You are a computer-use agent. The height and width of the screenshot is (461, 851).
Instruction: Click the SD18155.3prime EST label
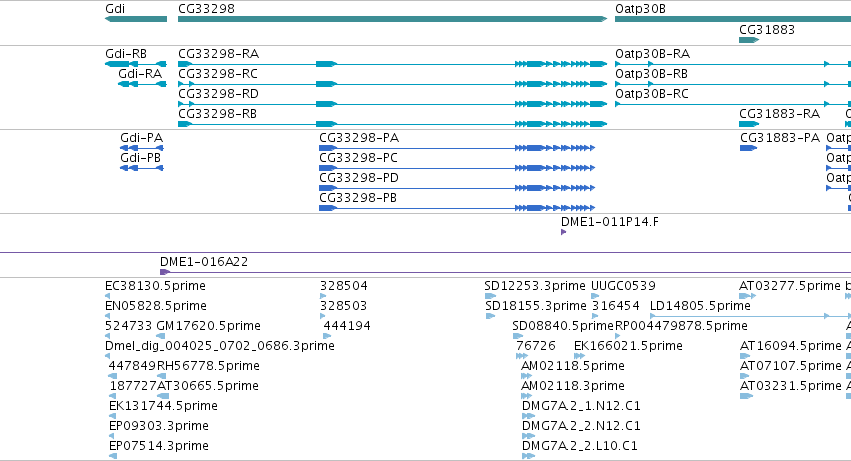[x=536, y=306]
